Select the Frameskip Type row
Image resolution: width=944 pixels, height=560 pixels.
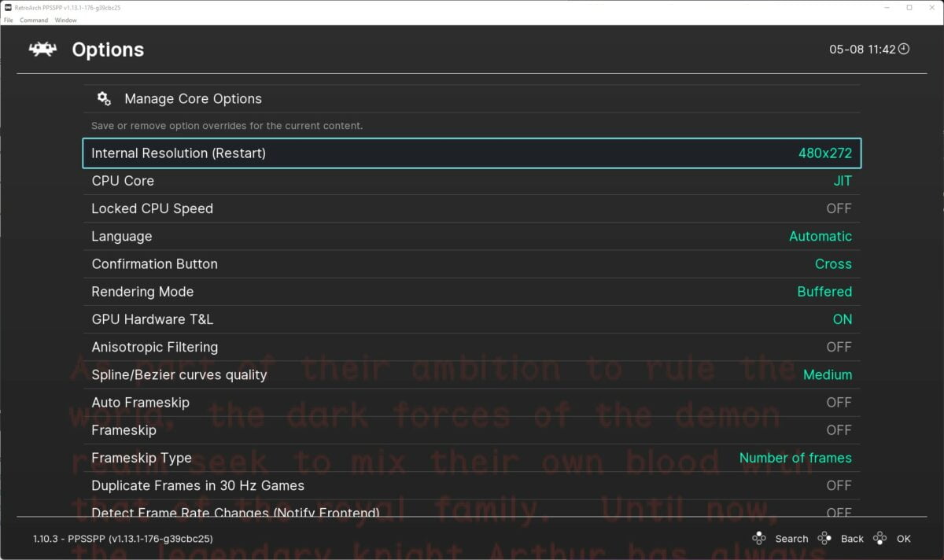pyautogui.click(x=472, y=458)
